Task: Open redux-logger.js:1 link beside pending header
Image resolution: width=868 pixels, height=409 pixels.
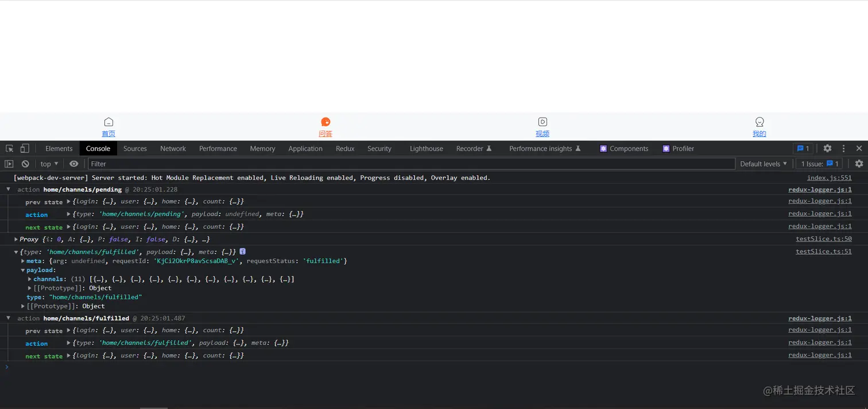Action: [x=820, y=189]
